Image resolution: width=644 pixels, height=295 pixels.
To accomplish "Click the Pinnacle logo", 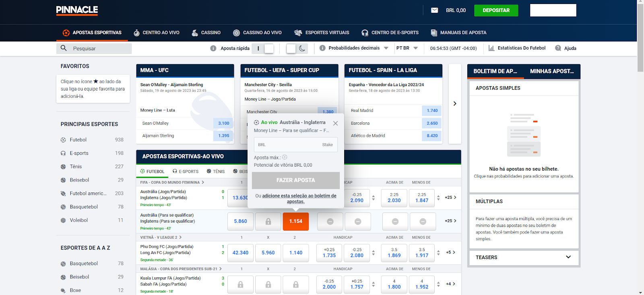I will (x=77, y=10).
